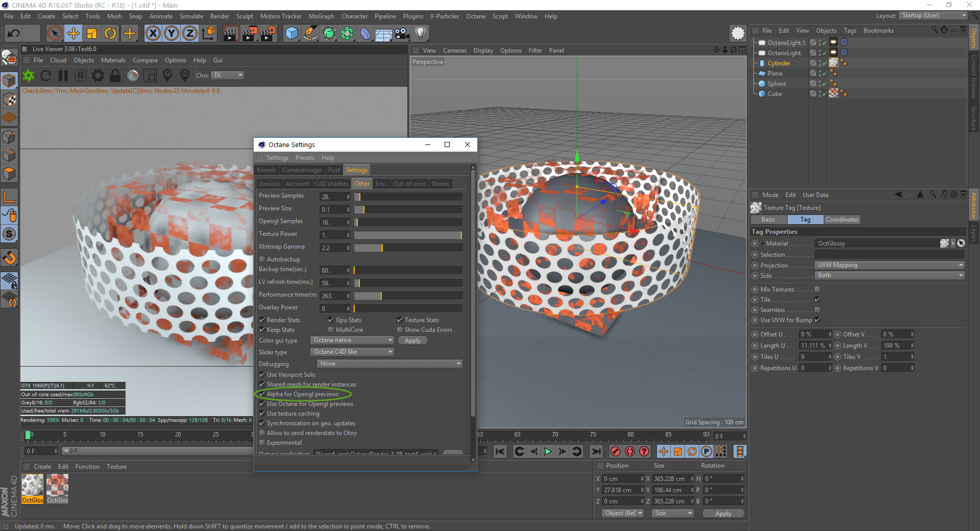The width and height of the screenshot is (980, 531).
Task: Open the Object (Rel) coordinate dropdown
Action: coord(623,514)
